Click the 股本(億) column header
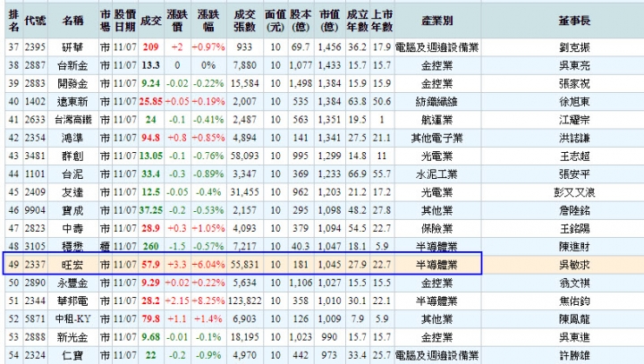 301,21
